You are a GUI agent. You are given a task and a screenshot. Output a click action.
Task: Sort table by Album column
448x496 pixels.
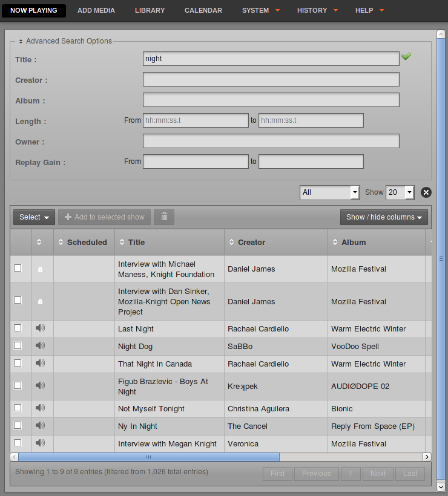[x=335, y=243]
